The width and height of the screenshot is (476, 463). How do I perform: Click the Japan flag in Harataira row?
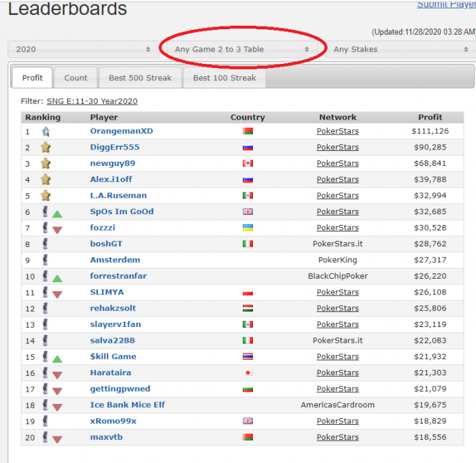tap(248, 373)
